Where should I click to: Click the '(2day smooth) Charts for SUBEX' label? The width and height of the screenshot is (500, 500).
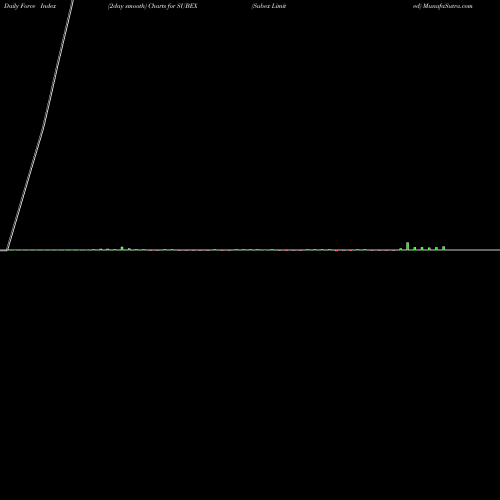(x=153, y=6)
